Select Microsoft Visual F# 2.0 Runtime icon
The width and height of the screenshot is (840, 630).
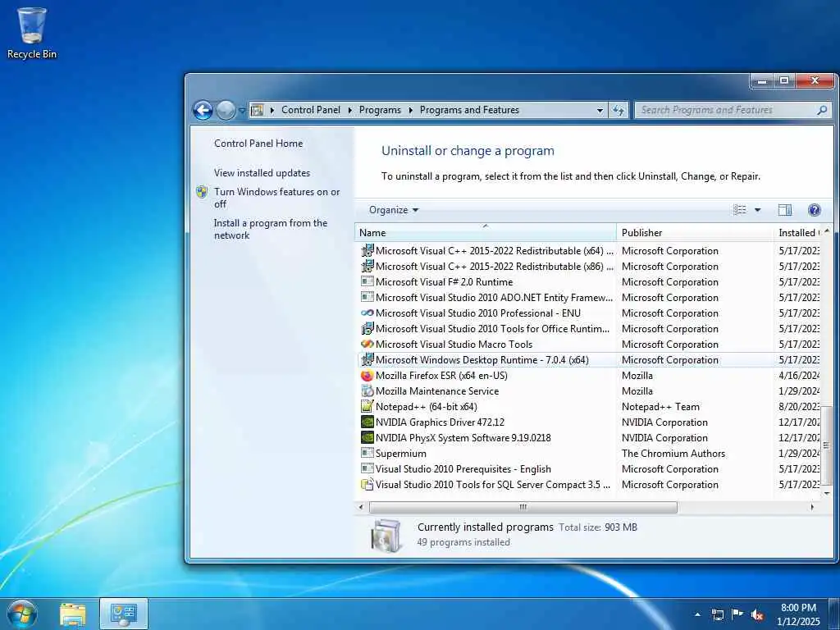(x=367, y=281)
